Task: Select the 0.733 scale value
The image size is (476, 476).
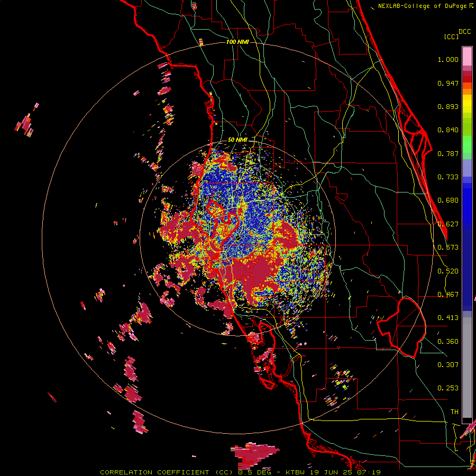Action: click(x=448, y=177)
